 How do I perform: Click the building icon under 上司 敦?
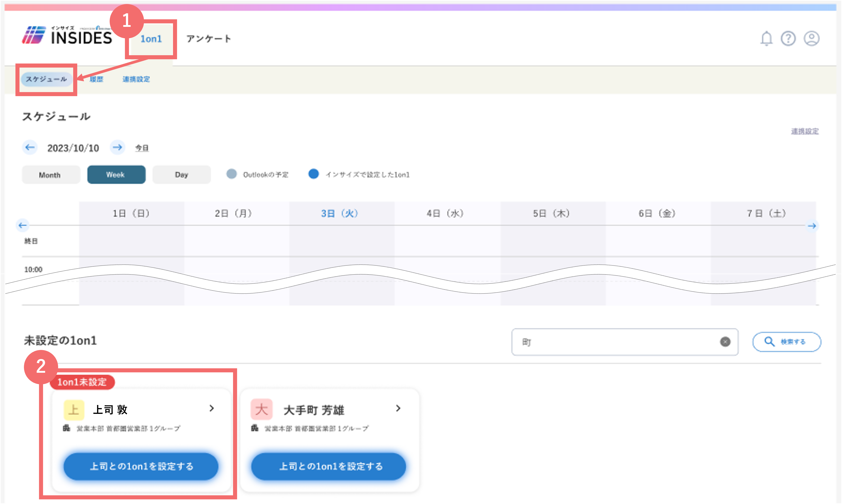pos(67,428)
